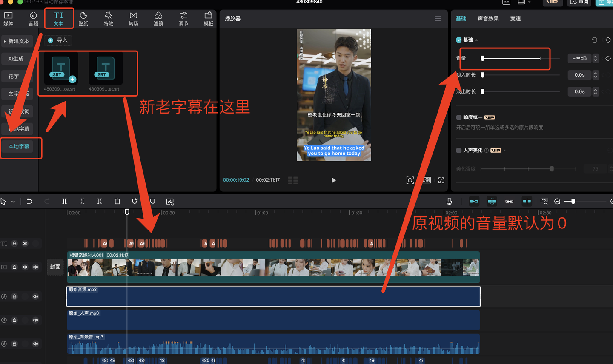Switch to 变速 speed tab
This screenshot has height=364, width=613.
click(x=515, y=19)
